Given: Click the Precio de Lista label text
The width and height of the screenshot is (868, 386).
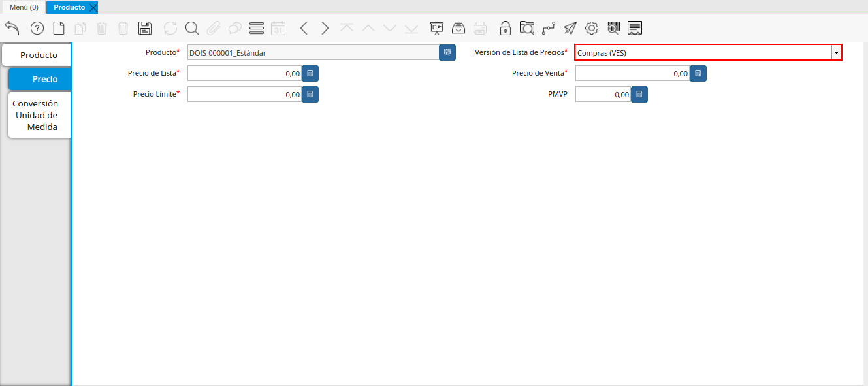Looking at the screenshot, I should 152,73.
